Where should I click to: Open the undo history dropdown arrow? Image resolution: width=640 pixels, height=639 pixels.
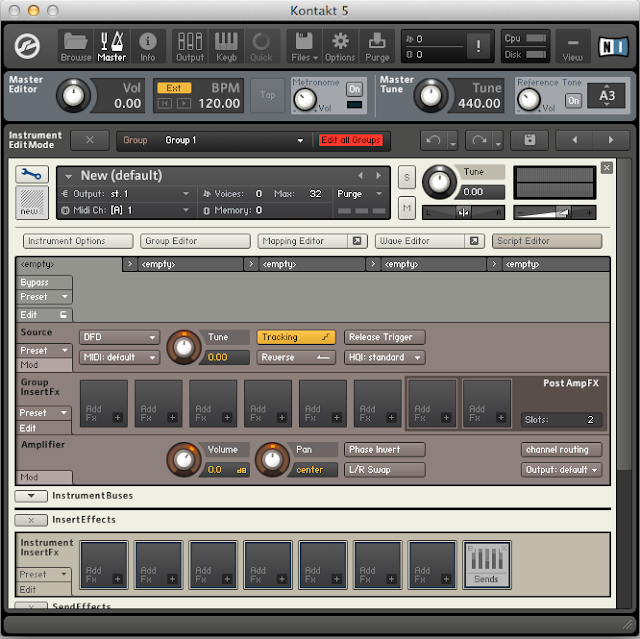[453, 142]
